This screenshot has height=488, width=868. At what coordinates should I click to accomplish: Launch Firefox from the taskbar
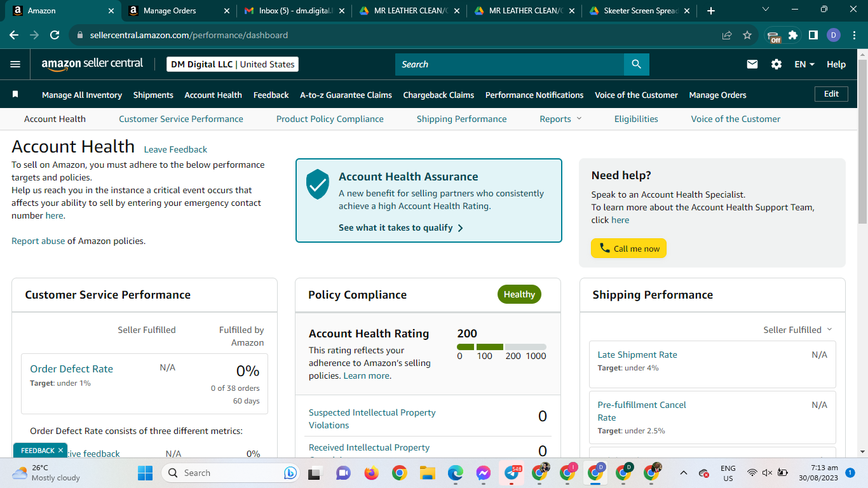[371, 473]
